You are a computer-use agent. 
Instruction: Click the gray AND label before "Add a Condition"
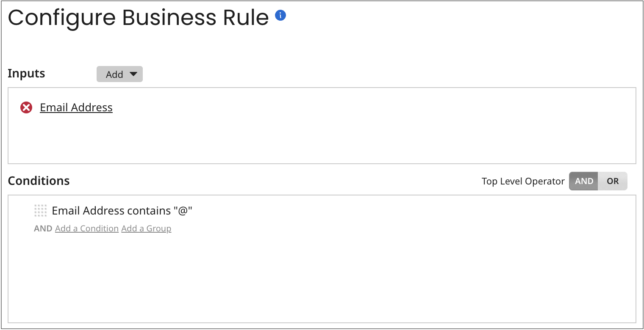tap(43, 229)
